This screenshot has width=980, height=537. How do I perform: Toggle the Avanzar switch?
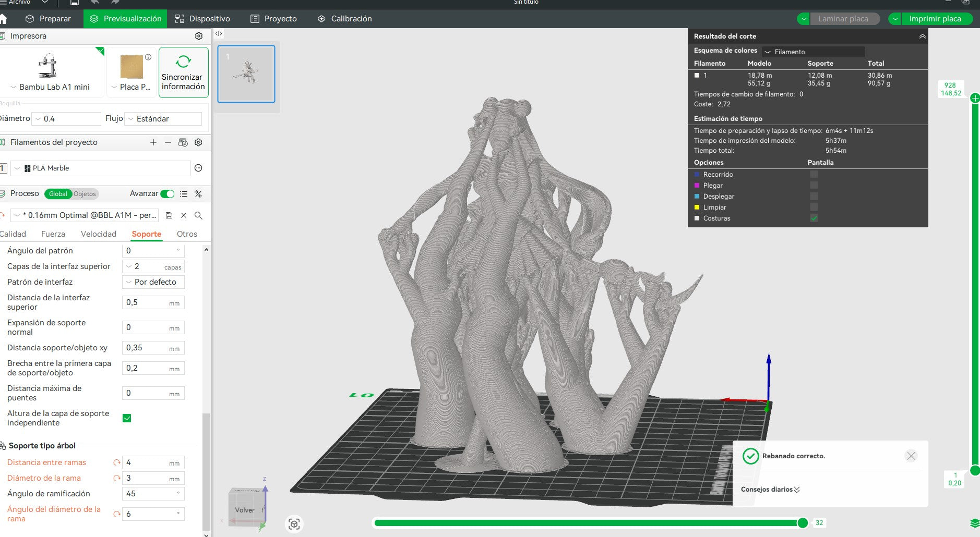pyautogui.click(x=168, y=194)
